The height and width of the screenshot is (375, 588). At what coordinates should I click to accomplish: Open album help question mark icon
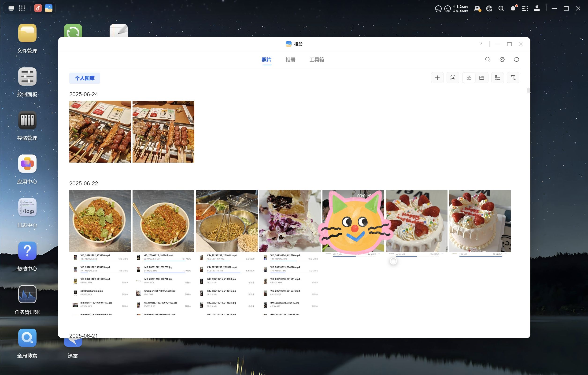click(481, 44)
